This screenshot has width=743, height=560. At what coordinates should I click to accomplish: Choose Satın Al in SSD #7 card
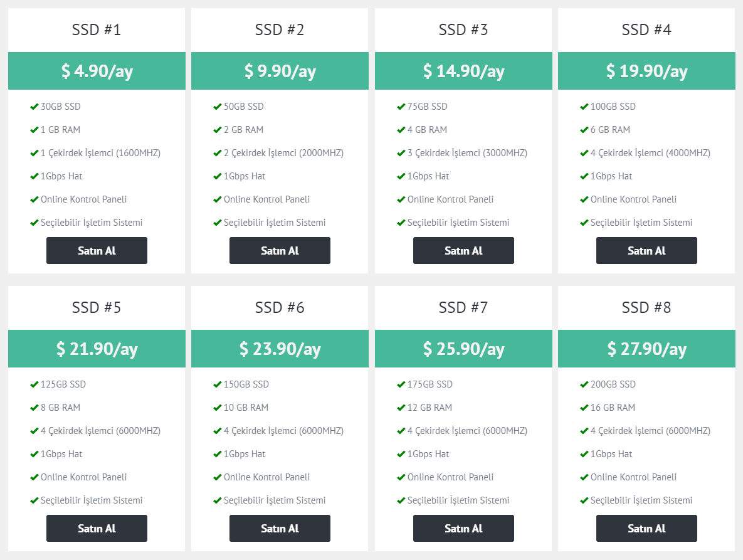point(463,528)
